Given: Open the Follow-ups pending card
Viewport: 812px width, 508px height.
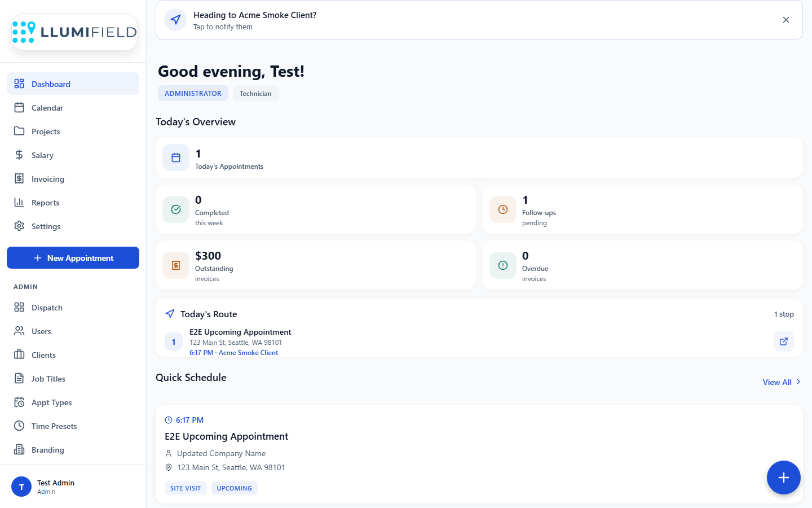Looking at the screenshot, I should 643,209.
